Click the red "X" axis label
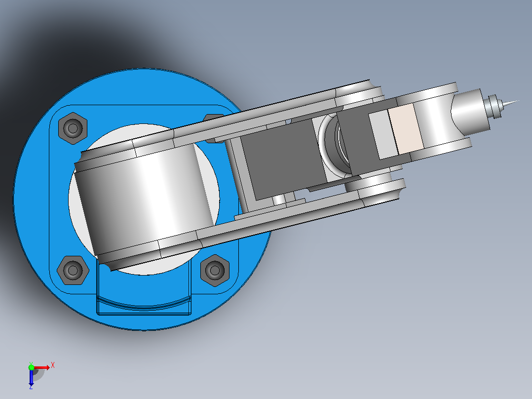This screenshot has height=399, width=532. click(53, 365)
